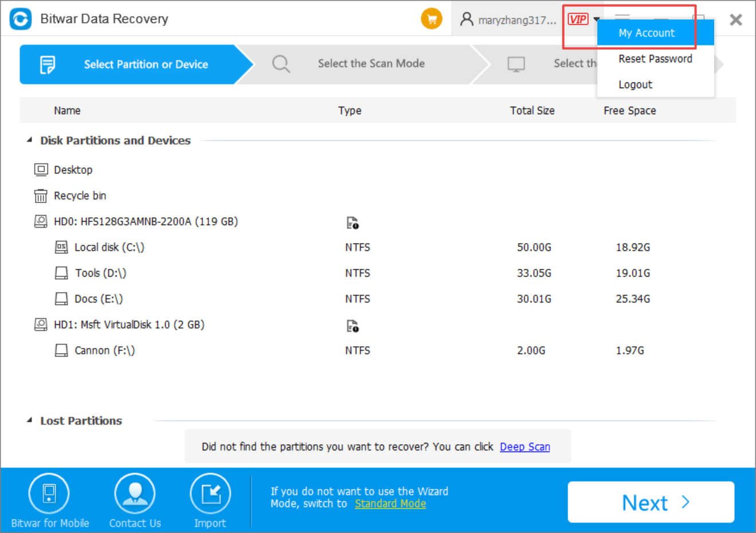Collapse the Lost Partitions section
Image resolution: width=756 pixels, height=533 pixels.
pyautogui.click(x=29, y=420)
